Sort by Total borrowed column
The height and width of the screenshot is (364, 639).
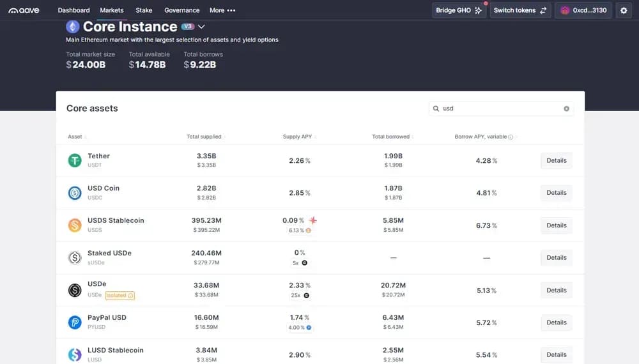pyautogui.click(x=393, y=137)
